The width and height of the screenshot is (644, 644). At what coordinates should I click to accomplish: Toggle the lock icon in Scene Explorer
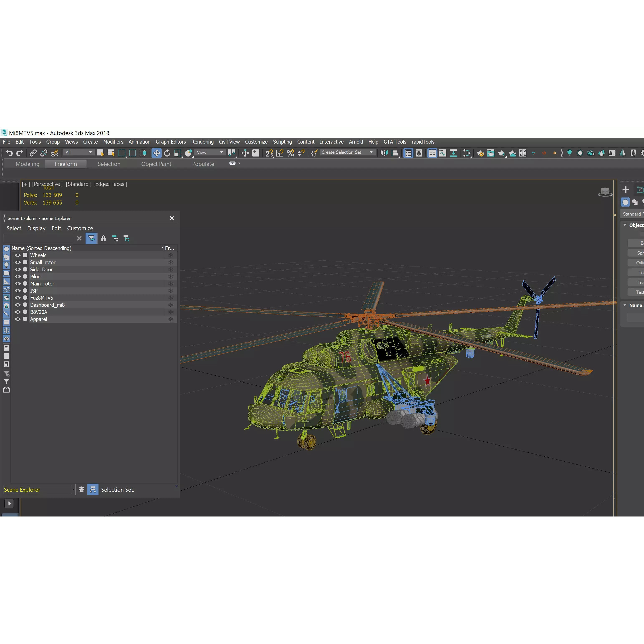coord(103,238)
